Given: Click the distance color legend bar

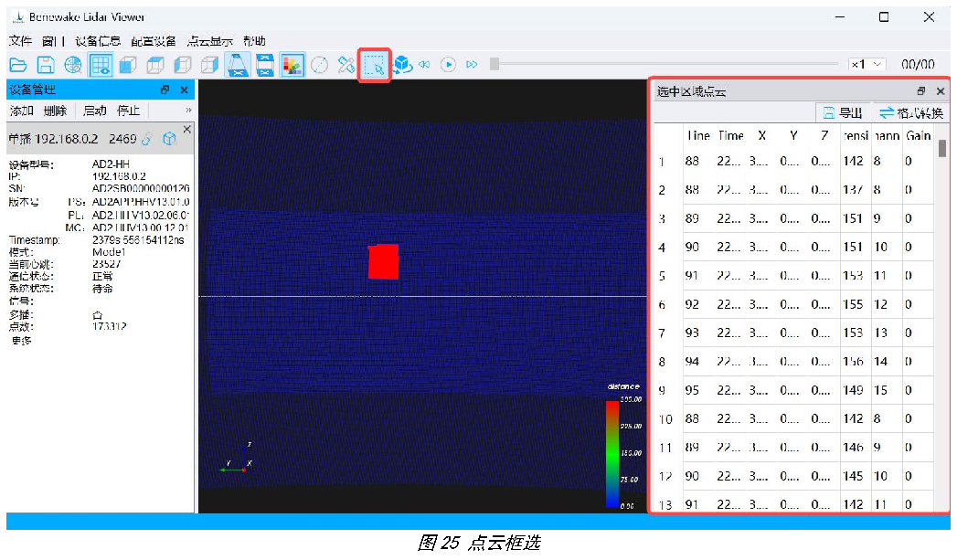Looking at the screenshot, I should 612,454.
